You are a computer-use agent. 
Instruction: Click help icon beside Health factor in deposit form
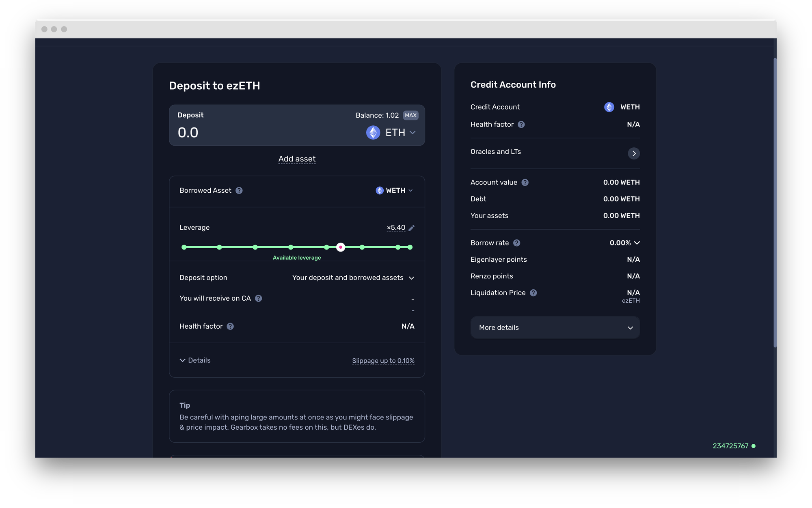(x=230, y=326)
